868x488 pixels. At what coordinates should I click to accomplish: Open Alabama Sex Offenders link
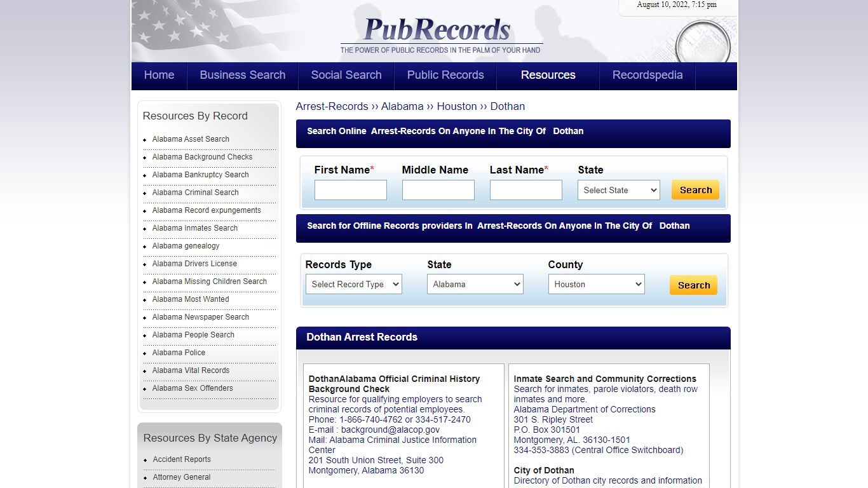(193, 388)
